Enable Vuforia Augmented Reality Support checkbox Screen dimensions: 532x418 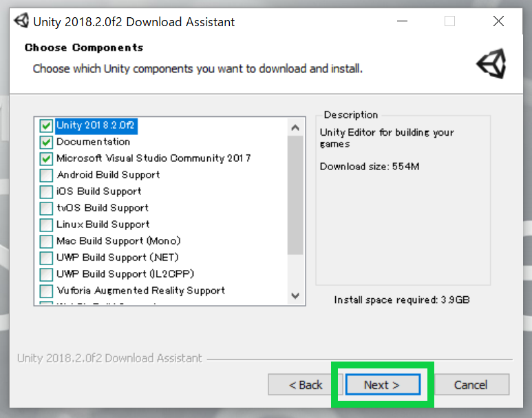(x=46, y=291)
